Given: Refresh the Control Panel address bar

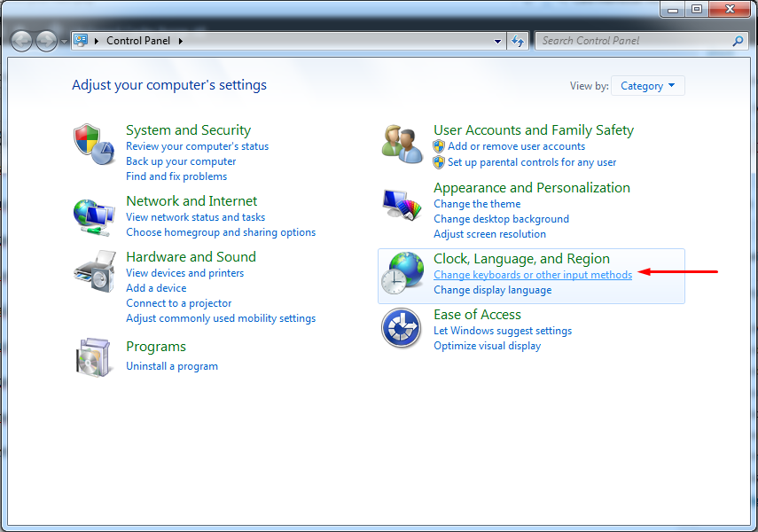Looking at the screenshot, I should pos(518,41).
